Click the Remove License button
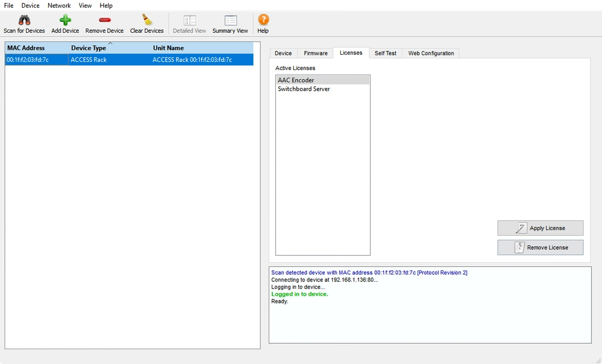This screenshot has height=364, width=602. click(x=540, y=248)
